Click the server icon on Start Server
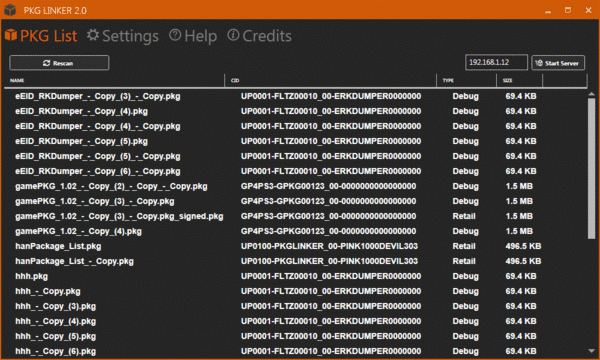 click(x=539, y=63)
